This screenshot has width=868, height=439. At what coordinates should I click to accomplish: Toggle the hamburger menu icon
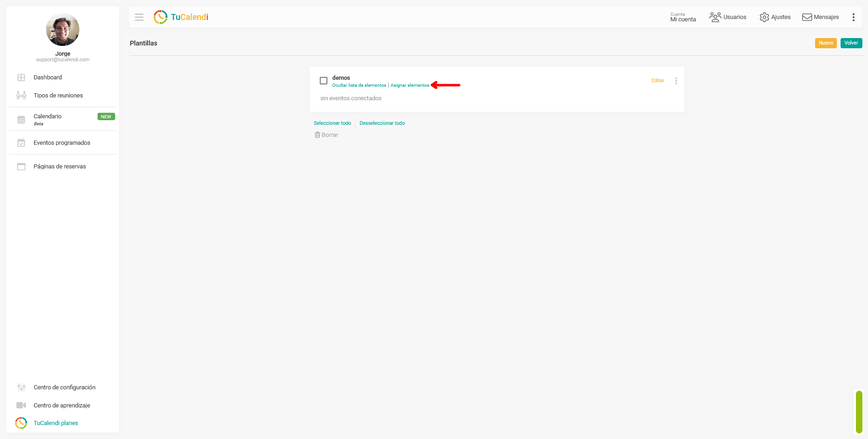[139, 17]
